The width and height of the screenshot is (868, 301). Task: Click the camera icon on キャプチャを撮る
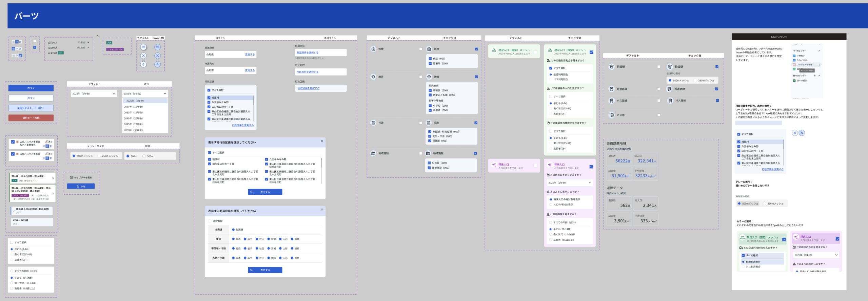click(71, 177)
